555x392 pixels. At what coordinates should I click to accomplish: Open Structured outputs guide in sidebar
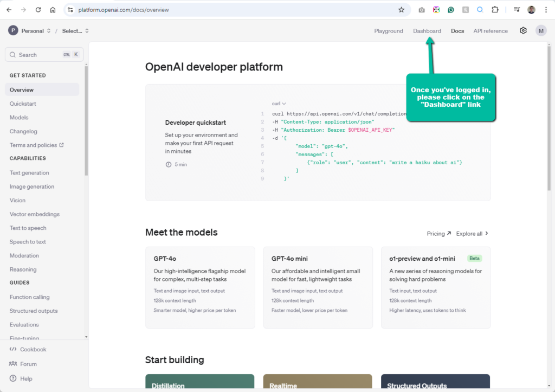tap(34, 311)
